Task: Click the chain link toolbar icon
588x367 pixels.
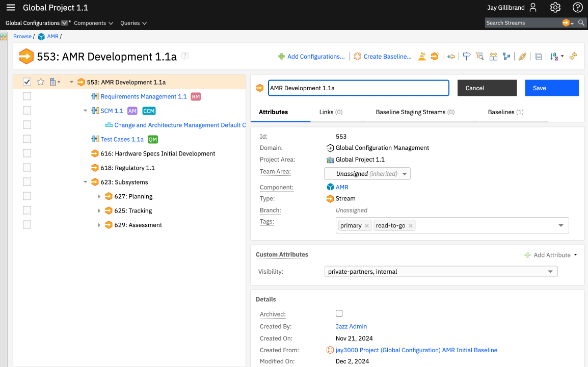Action: click(522, 56)
